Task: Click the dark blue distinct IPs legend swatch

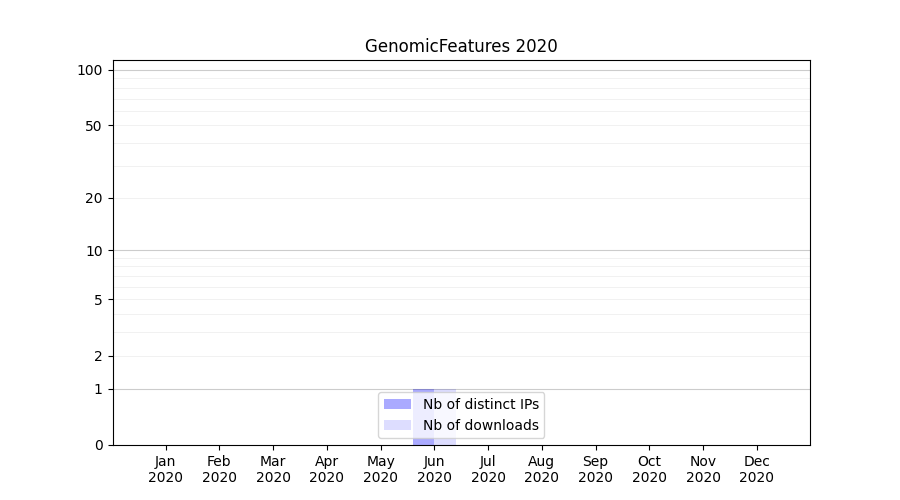Action: coord(397,404)
